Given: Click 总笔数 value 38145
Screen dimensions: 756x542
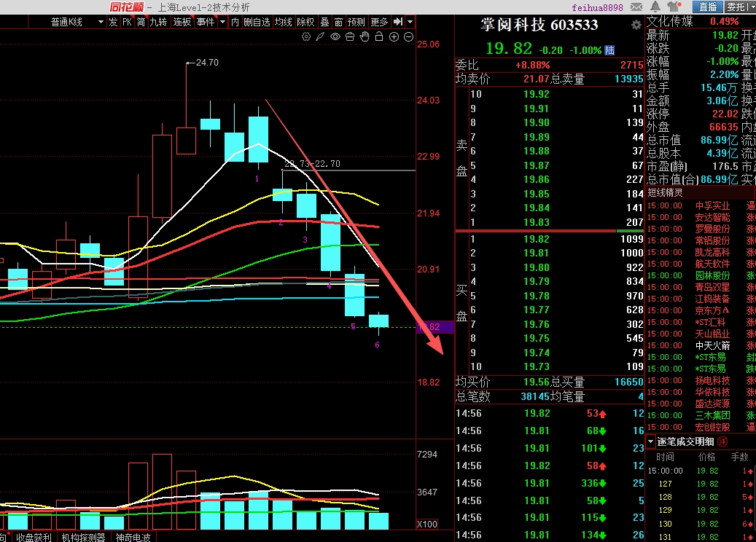Looking at the screenshot, I should [x=535, y=396].
